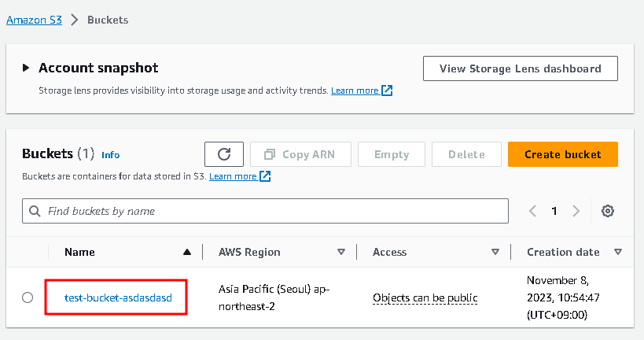
Task: Click the Objects can be public access text
Action: pyautogui.click(x=425, y=297)
